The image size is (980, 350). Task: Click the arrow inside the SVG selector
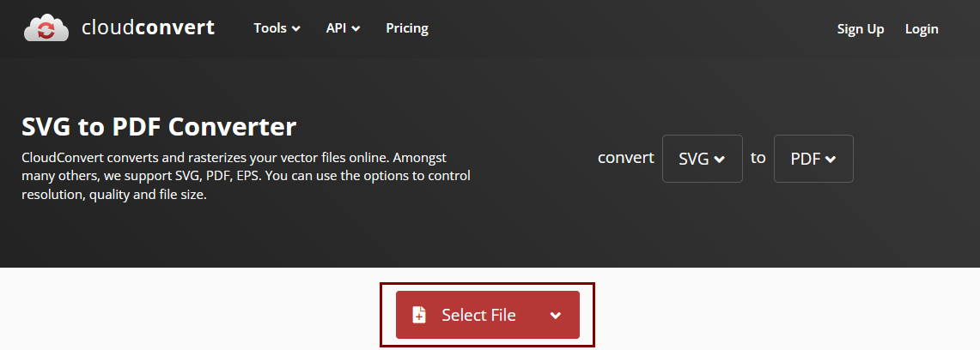(x=720, y=160)
